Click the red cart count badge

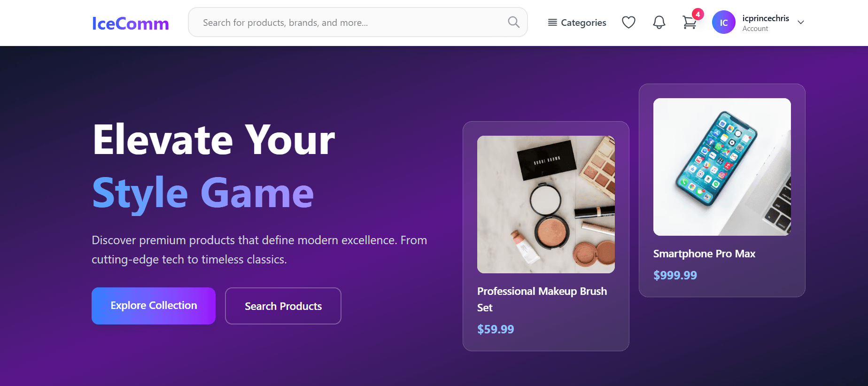point(698,14)
